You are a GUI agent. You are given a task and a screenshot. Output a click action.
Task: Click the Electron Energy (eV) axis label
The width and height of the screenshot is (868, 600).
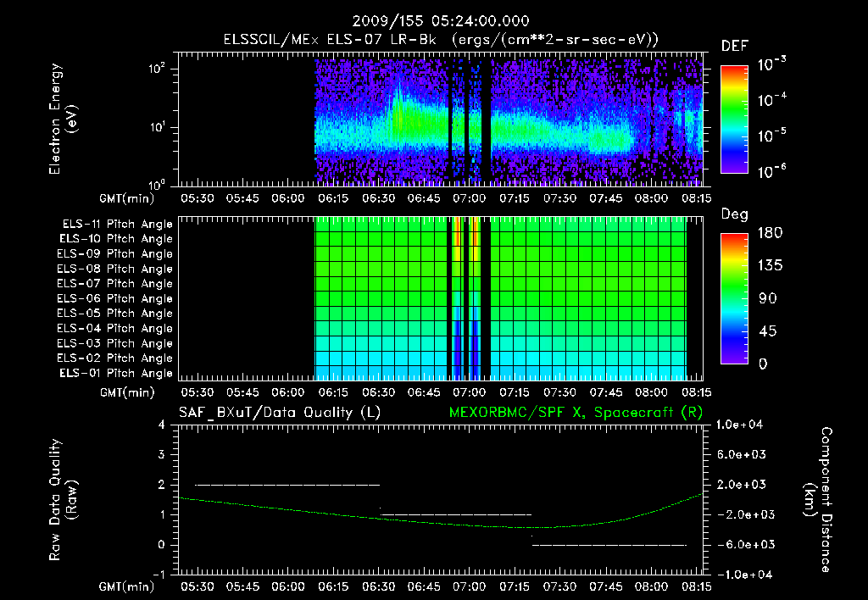click(x=63, y=119)
